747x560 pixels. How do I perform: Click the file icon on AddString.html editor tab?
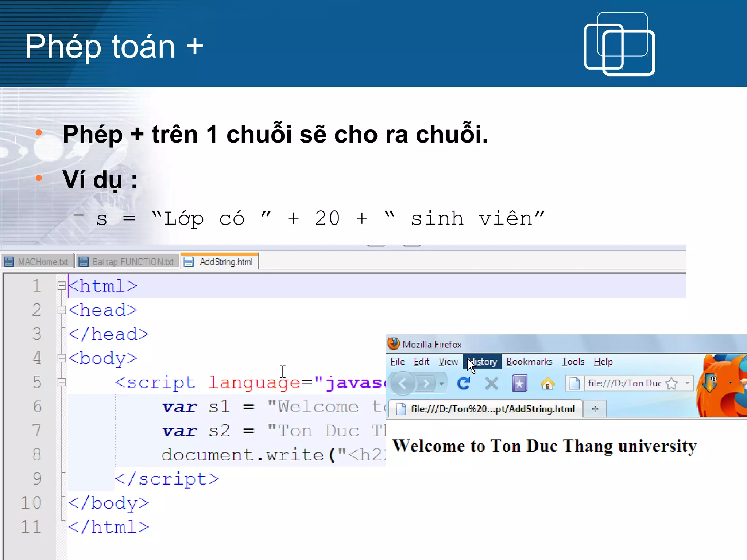[189, 262]
